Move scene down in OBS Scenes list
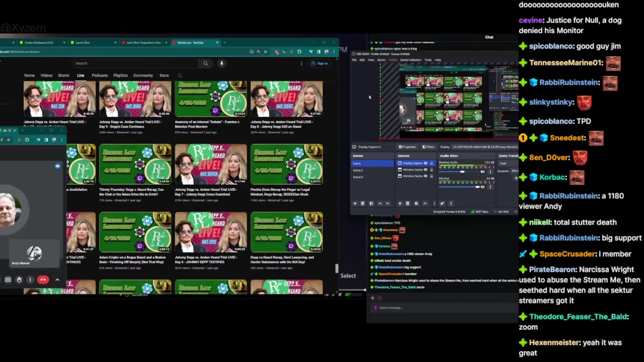Image resolution: width=644 pixels, height=362 pixels. click(387, 203)
